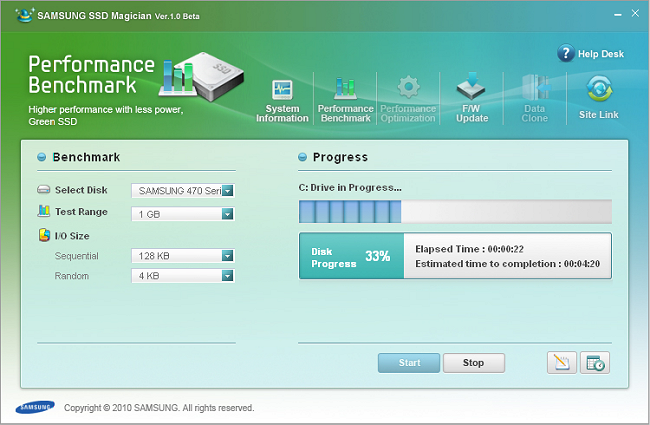Click the Benchmark section heading
Viewport: 650px width, 425px height.
[86, 157]
